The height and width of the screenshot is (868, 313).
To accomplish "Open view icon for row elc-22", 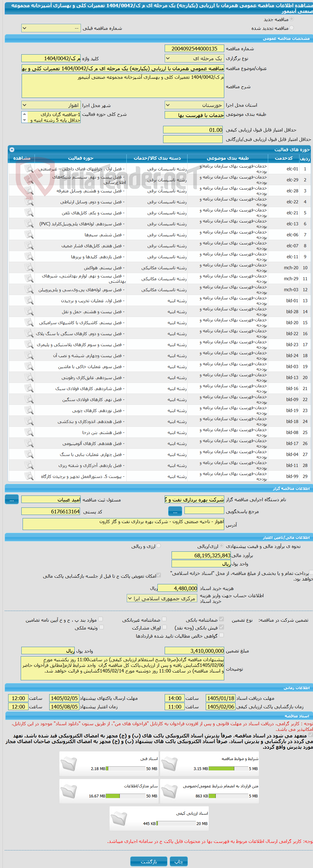I will pyautogui.click(x=29, y=202).
